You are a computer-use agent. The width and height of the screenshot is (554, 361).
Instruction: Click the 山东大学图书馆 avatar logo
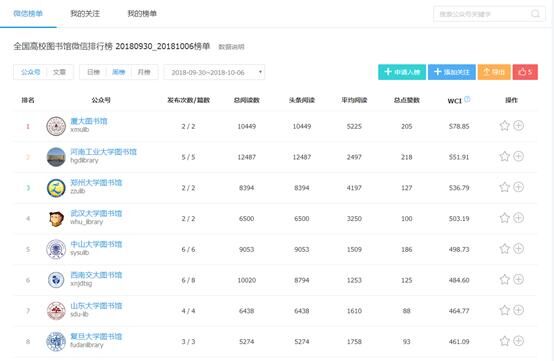pos(56,310)
